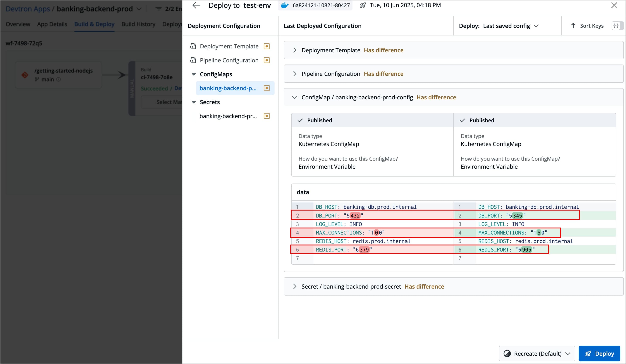Click the rocket icon next to the deployment date
Image resolution: width=626 pixels, height=364 pixels.
click(x=363, y=5)
